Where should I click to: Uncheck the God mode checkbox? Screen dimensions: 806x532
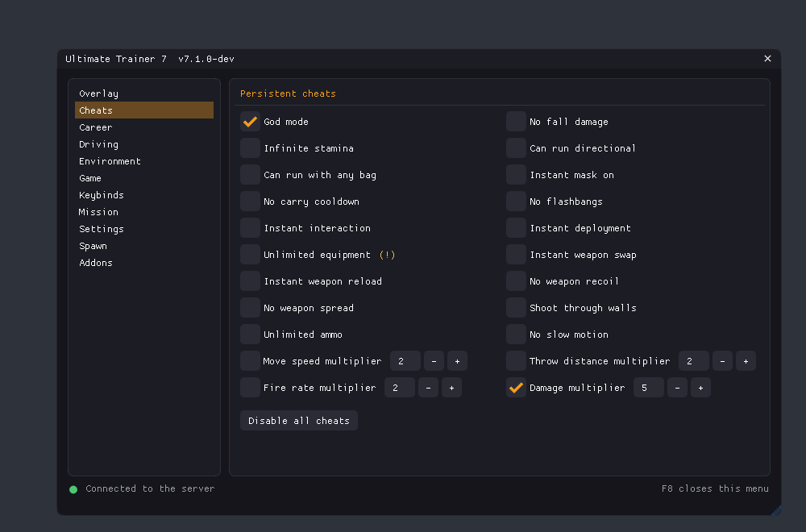point(250,122)
